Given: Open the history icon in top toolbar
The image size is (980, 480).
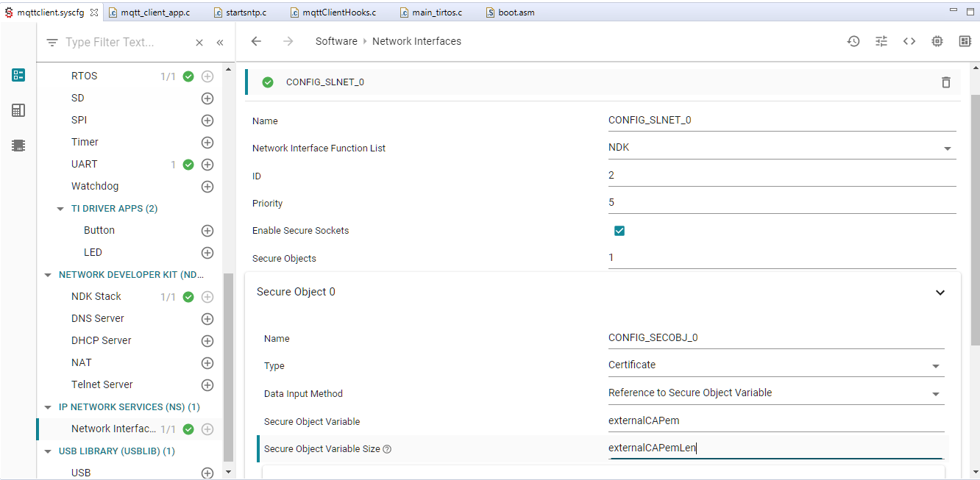Looking at the screenshot, I should pyautogui.click(x=853, y=41).
